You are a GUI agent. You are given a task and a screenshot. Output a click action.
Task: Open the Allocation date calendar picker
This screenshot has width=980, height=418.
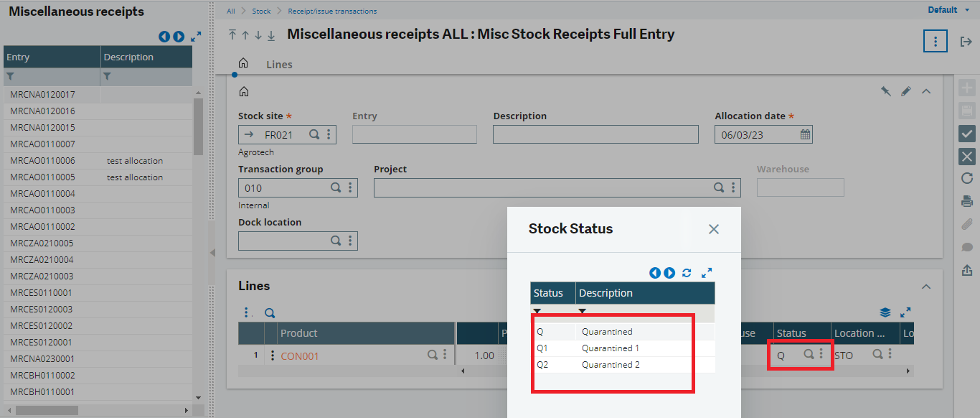pyautogui.click(x=804, y=134)
